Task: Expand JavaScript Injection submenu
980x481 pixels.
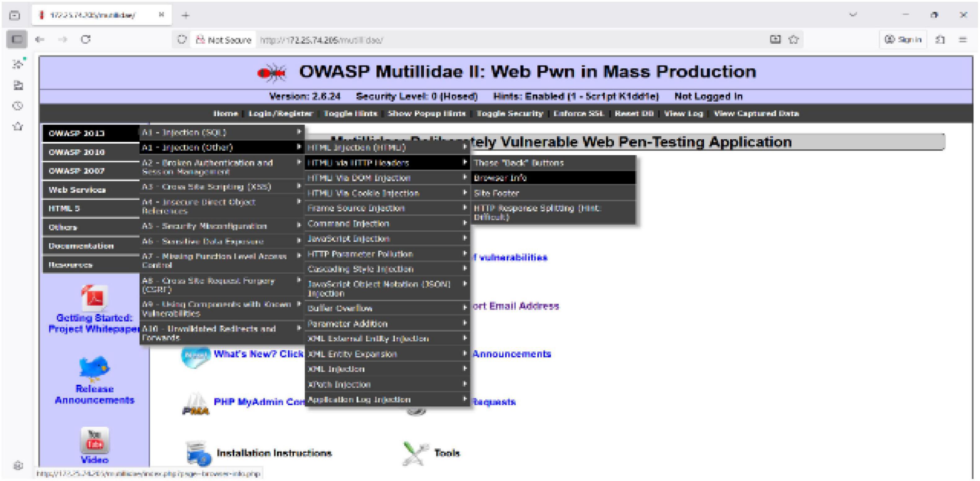Action: 387,239
